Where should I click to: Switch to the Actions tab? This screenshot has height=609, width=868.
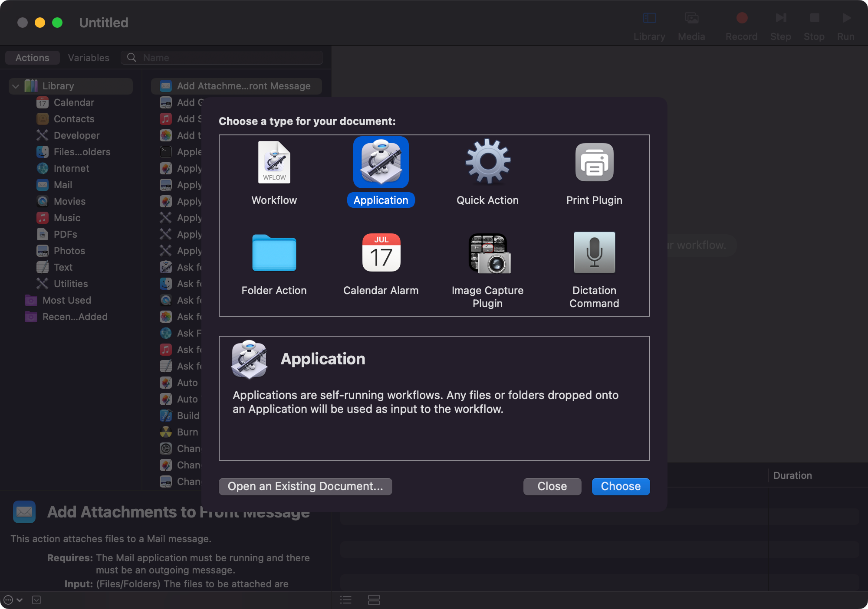(33, 58)
